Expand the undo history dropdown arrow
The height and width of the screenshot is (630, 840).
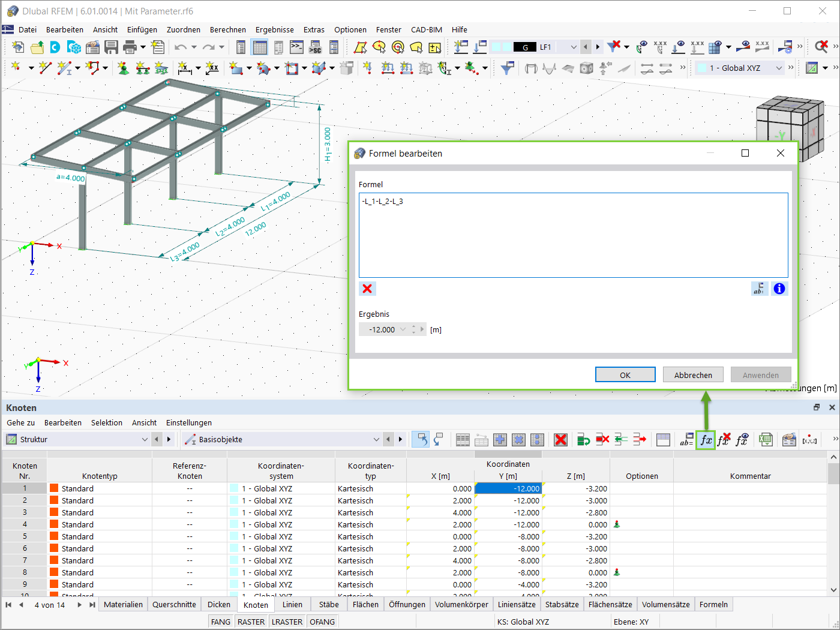coord(194,47)
